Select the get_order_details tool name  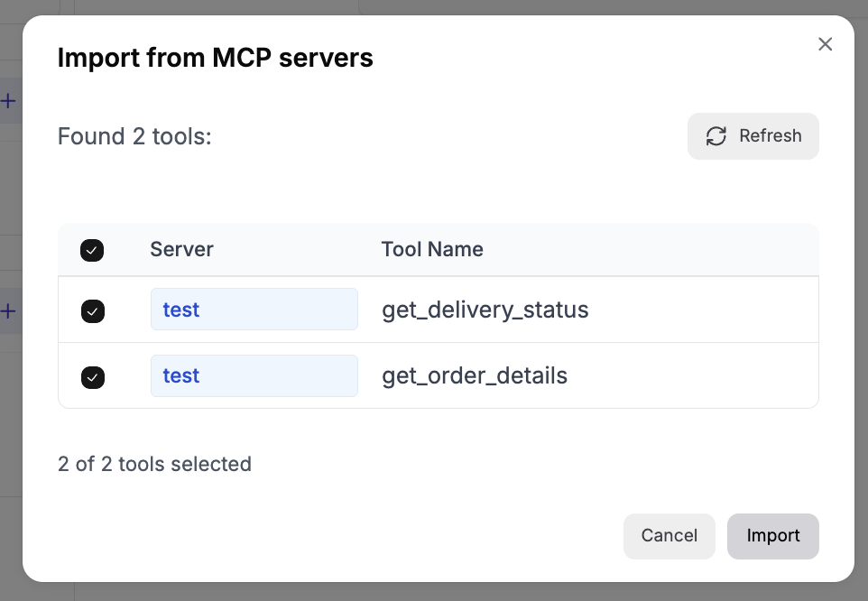pos(475,375)
